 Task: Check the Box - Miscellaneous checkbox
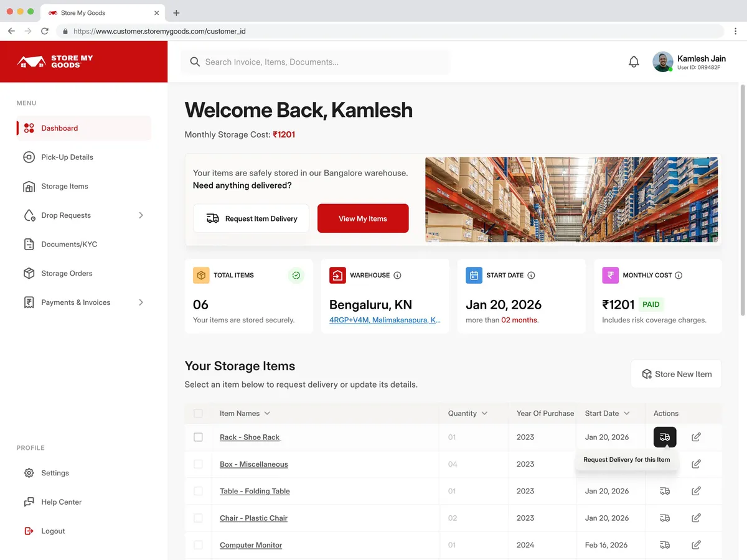click(x=198, y=464)
